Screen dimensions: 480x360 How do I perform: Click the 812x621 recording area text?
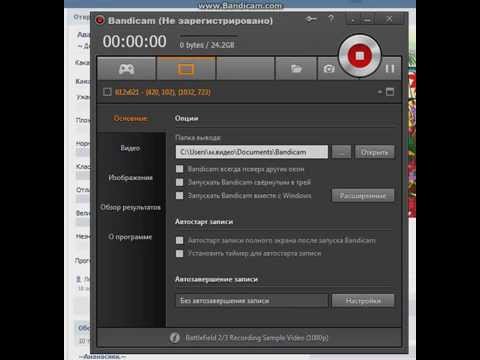coord(163,92)
